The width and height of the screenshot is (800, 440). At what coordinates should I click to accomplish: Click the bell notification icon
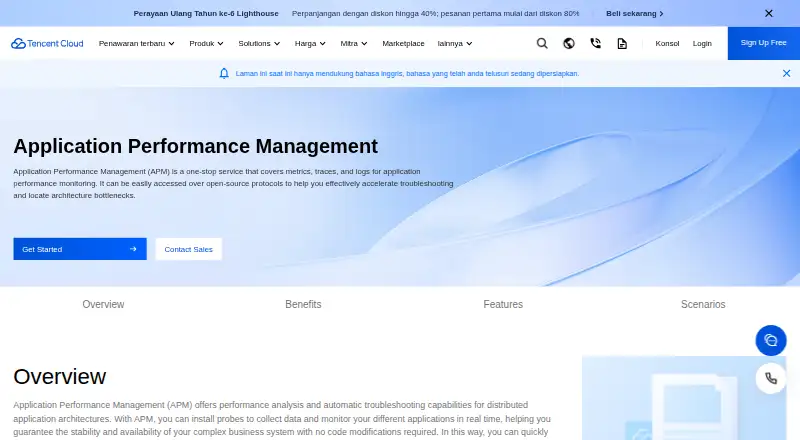[x=224, y=74]
